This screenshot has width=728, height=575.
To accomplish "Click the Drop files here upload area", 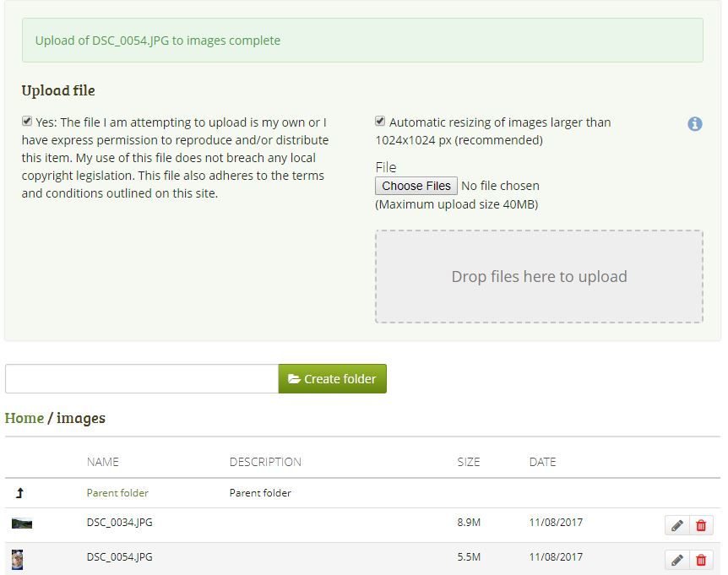I will (x=539, y=277).
